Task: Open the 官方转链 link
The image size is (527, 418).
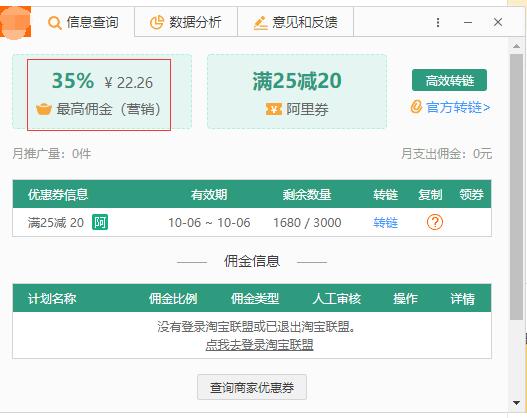Action: (x=458, y=107)
